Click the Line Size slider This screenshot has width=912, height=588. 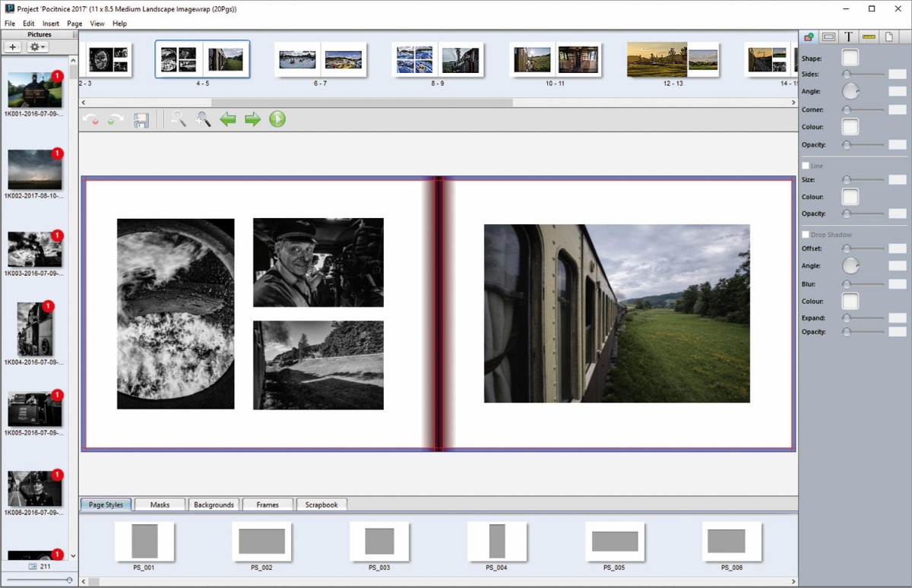863,180
